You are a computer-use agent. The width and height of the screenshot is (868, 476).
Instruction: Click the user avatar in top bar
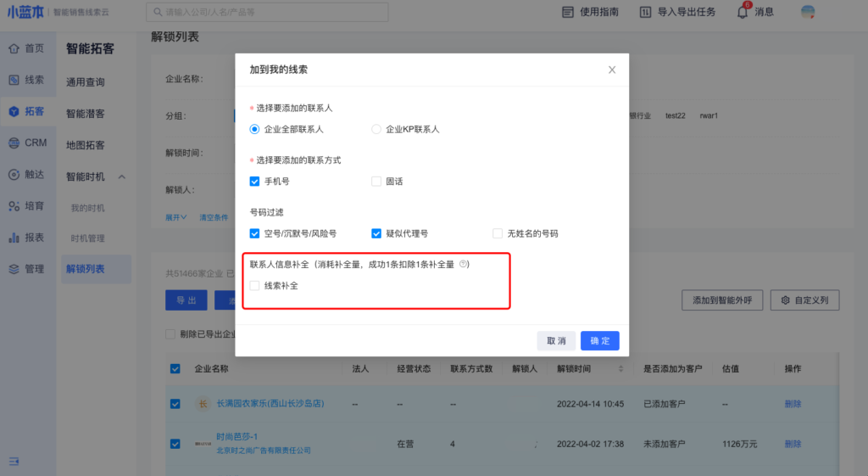[x=808, y=12]
